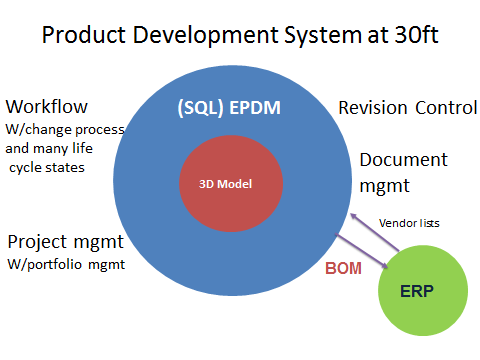Click the word Control in Revision Control

pyautogui.click(x=446, y=108)
